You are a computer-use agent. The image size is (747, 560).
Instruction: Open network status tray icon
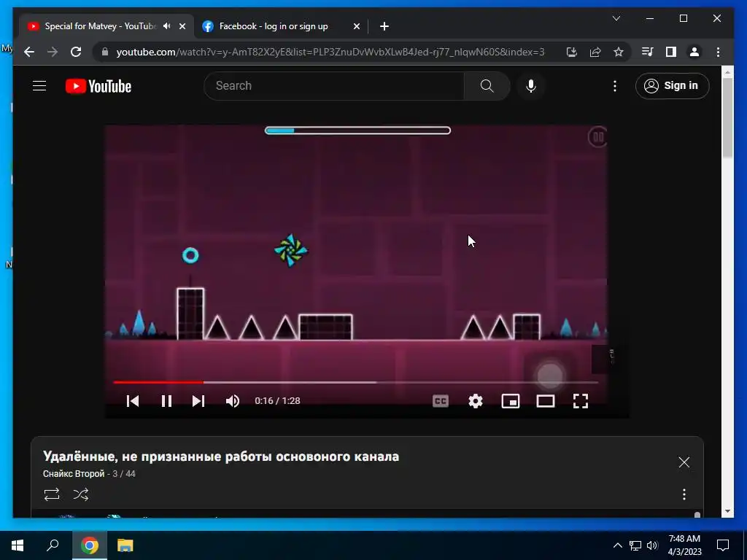(635, 545)
